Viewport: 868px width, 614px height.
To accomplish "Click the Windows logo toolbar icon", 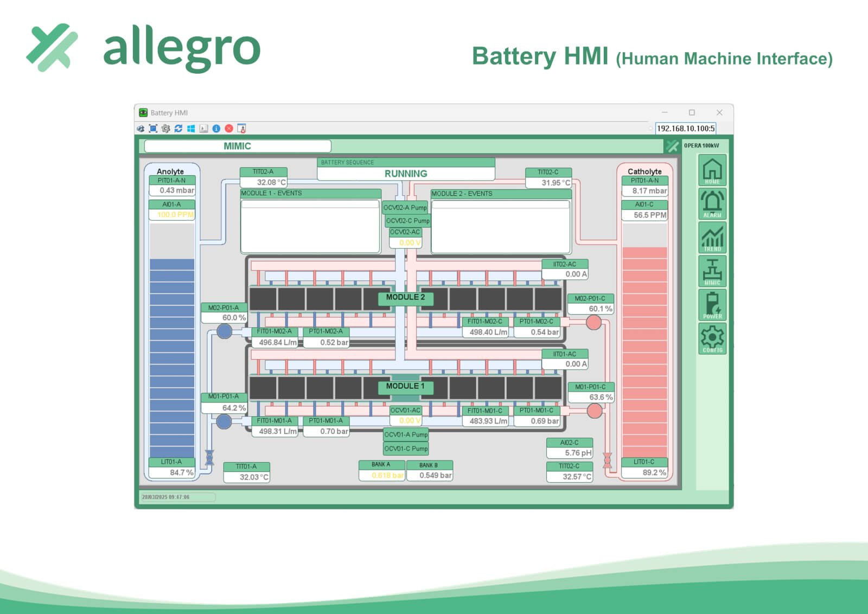I will pyautogui.click(x=191, y=129).
